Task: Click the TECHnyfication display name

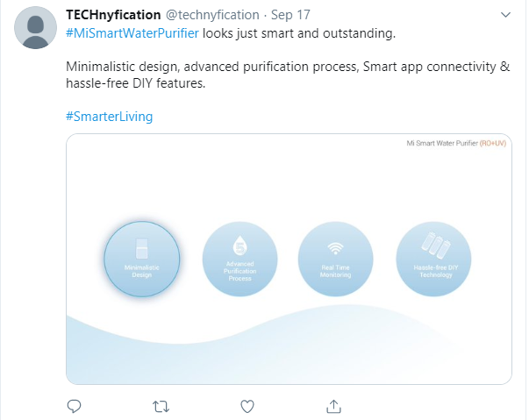Action: (113, 15)
